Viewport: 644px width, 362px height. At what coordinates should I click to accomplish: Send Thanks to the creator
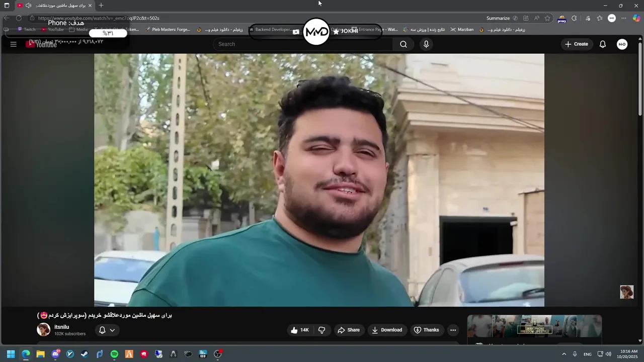(x=426, y=330)
